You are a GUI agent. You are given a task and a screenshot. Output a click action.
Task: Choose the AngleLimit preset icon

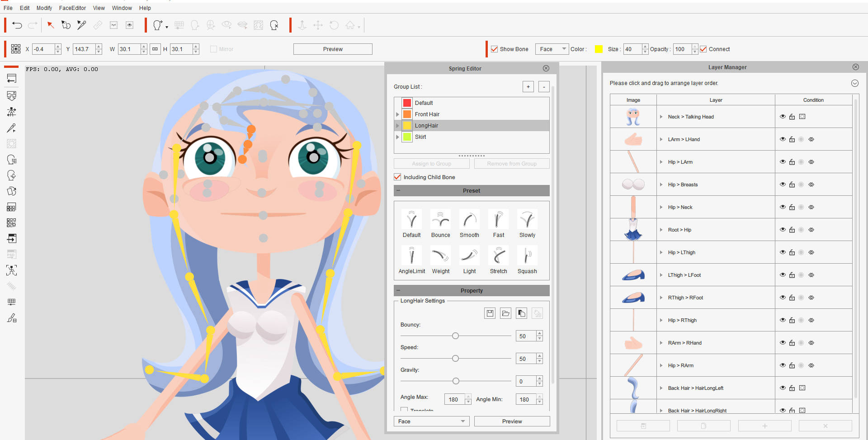[411, 256]
